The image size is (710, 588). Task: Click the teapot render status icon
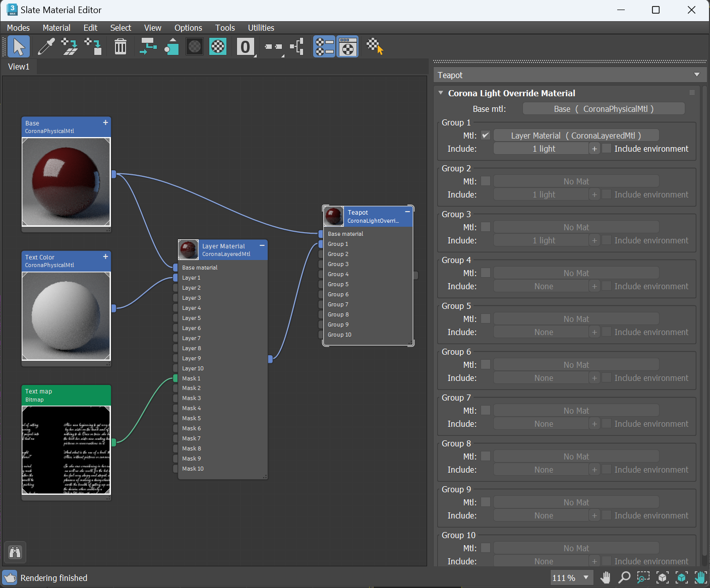point(10,577)
